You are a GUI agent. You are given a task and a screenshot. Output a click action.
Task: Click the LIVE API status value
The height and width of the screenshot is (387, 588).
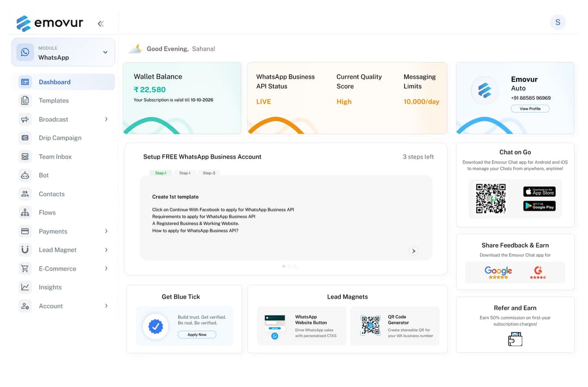tap(264, 101)
